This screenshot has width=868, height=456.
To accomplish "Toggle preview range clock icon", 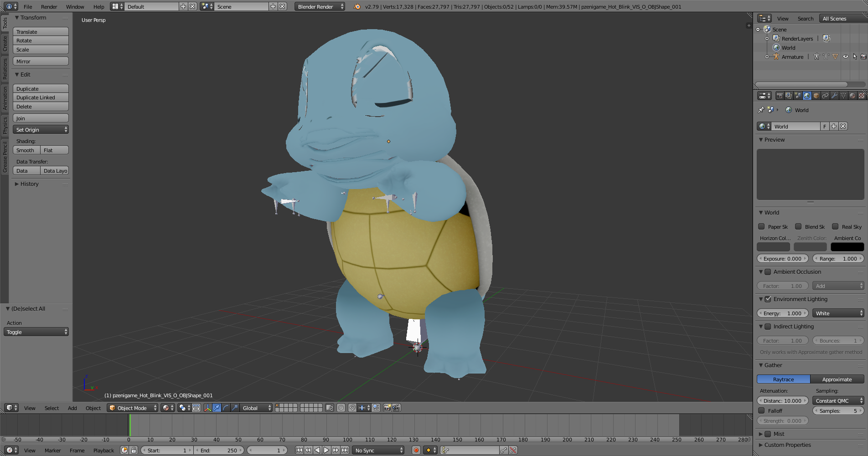I will [124, 450].
